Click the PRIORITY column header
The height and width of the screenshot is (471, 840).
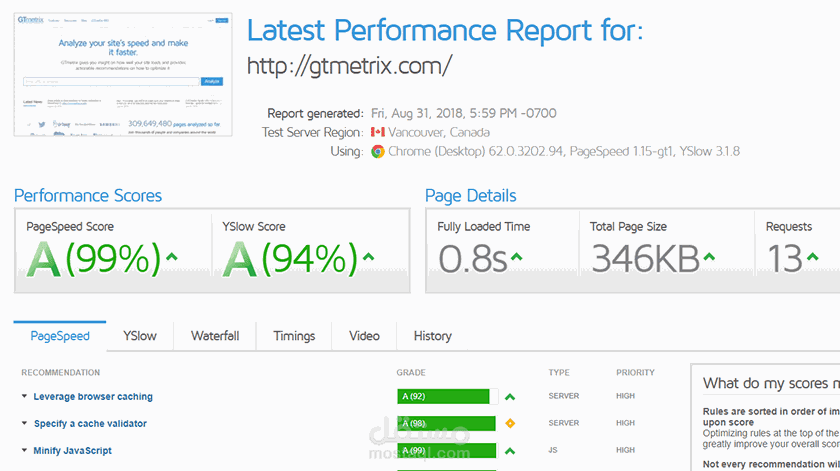tap(635, 372)
